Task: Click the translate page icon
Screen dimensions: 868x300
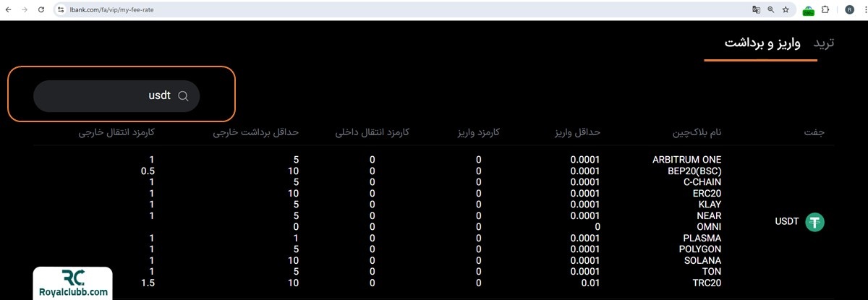Action: 756,10
